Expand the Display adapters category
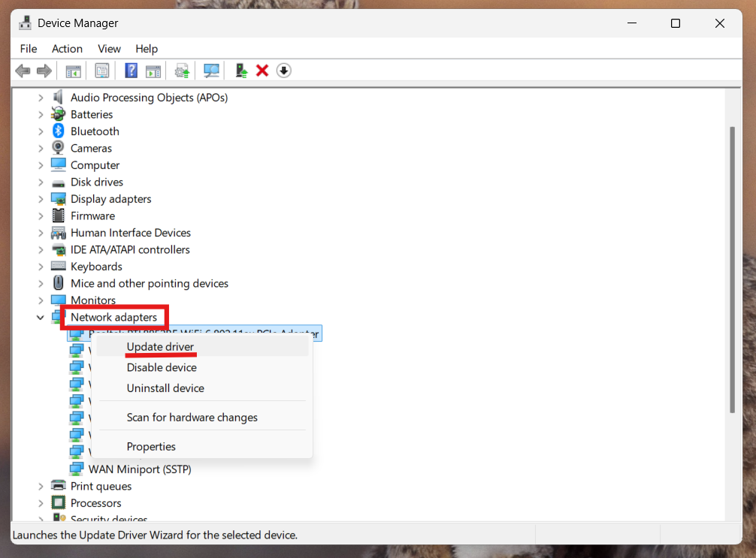 click(x=40, y=198)
